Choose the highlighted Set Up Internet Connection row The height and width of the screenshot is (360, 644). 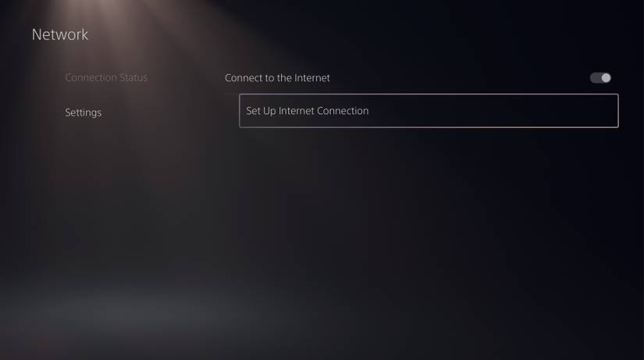tap(429, 111)
